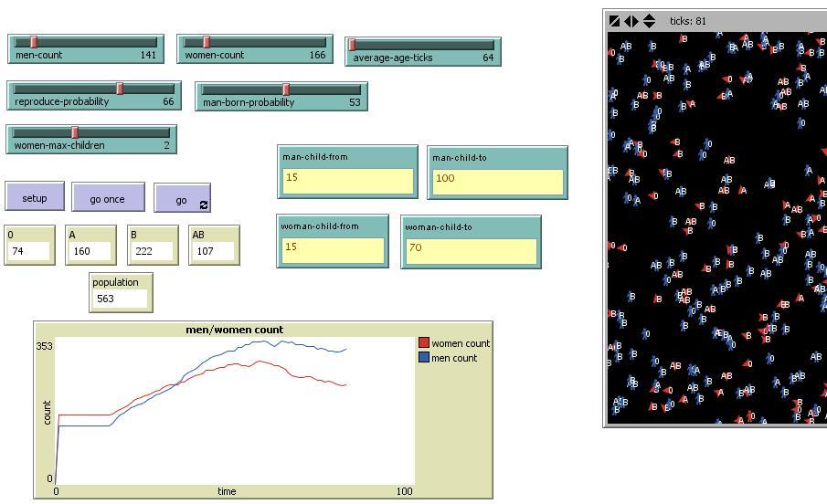Click the men-count slider handle
Image resolution: width=827 pixels, height=504 pixels.
pos(34,42)
